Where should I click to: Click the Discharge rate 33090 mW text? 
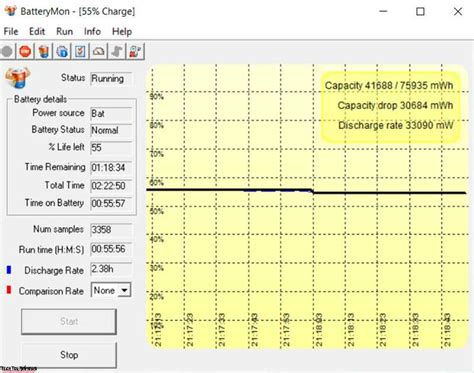click(396, 126)
